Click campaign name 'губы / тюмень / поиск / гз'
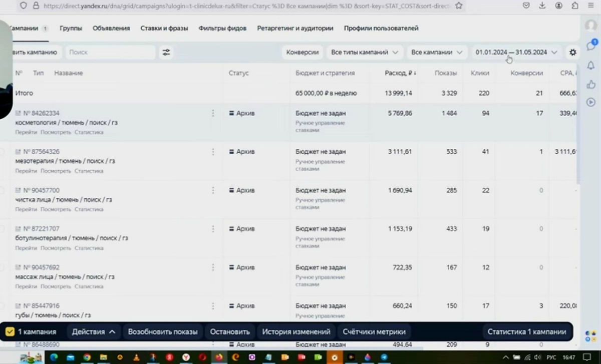 click(x=53, y=315)
